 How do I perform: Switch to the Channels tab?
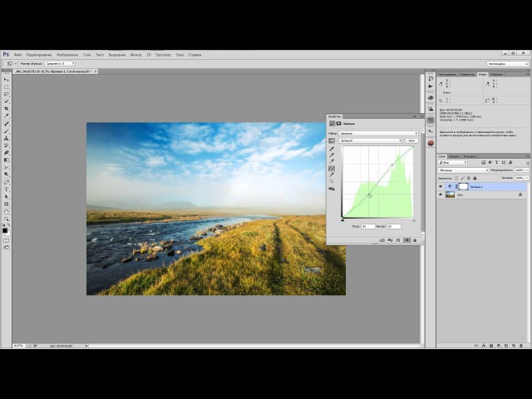click(454, 156)
